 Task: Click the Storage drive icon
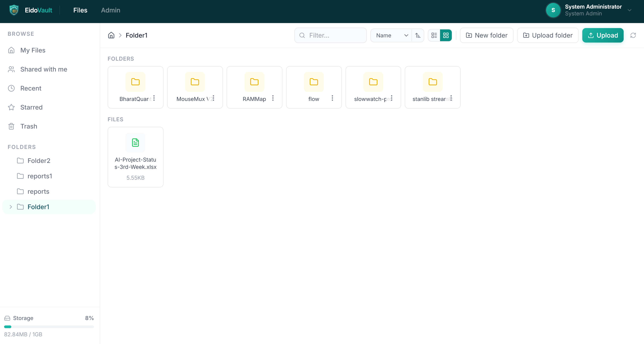point(7,318)
